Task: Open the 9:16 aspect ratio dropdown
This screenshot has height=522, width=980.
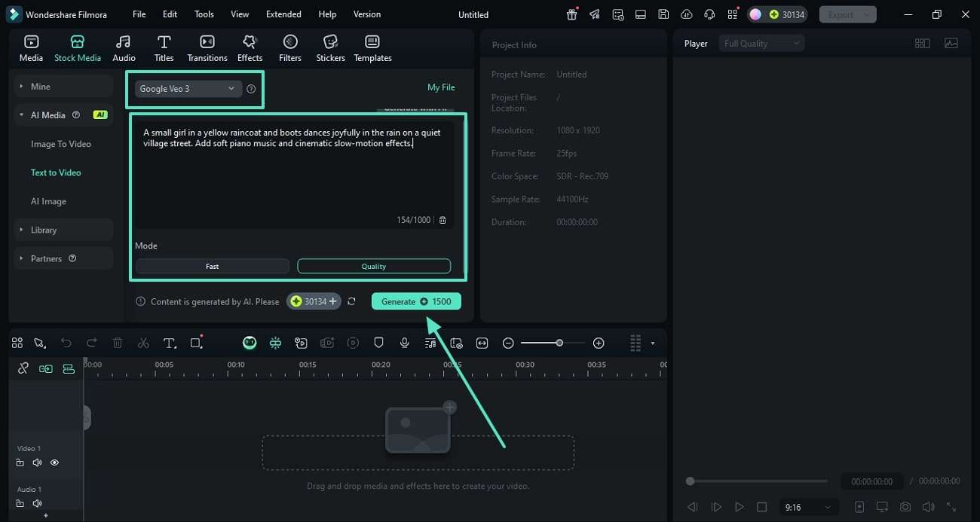Action: tap(807, 507)
